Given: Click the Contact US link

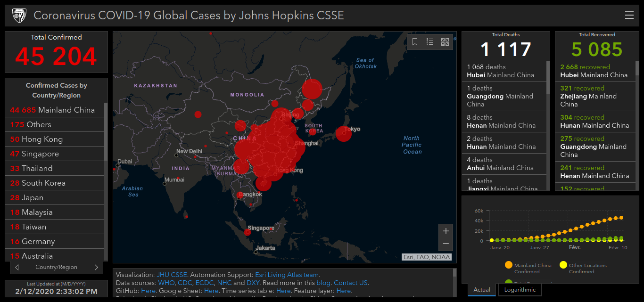Looking at the screenshot, I should coord(350,283).
